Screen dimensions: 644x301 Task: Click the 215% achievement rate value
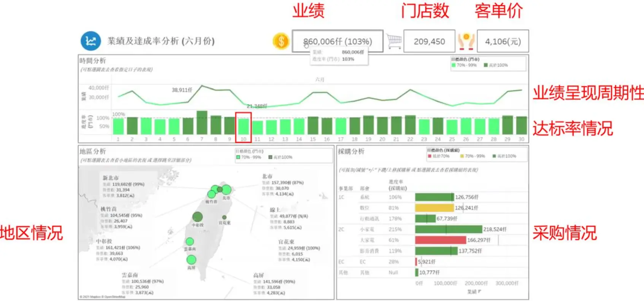click(x=395, y=229)
